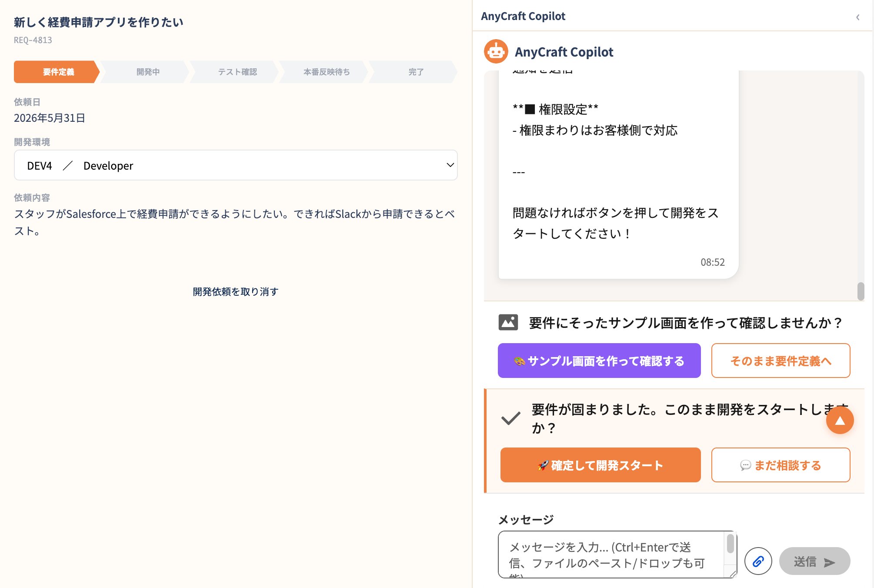The height and width of the screenshot is (588, 874).
Task: Click the 依頼内容 description text about Salesforce
Action: (x=235, y=222)
